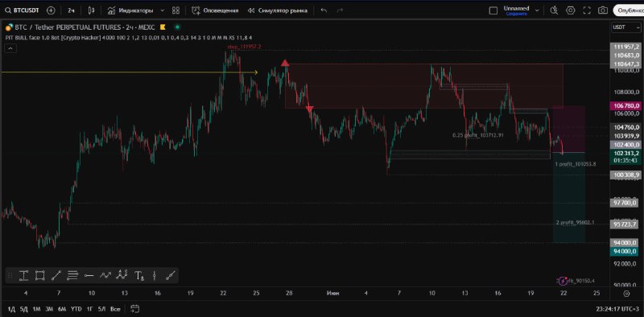Click the 2 profit_95602.1 chart label
Screen dimensions: 644x317
coord(575,223)
